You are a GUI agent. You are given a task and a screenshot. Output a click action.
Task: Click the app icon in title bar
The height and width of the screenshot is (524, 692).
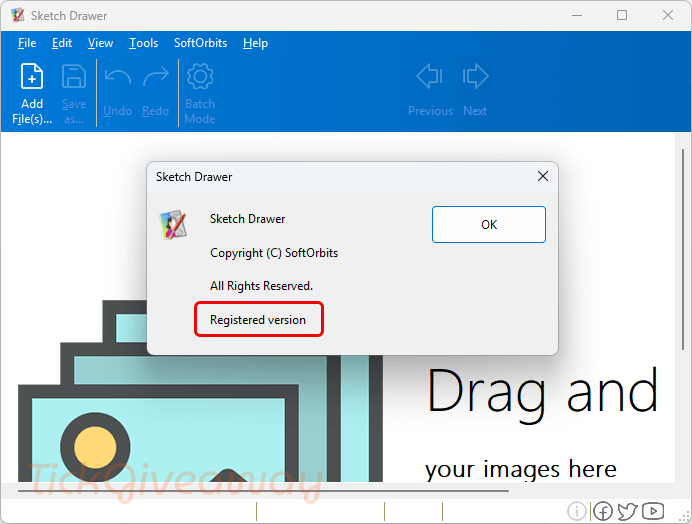(18, 15)
